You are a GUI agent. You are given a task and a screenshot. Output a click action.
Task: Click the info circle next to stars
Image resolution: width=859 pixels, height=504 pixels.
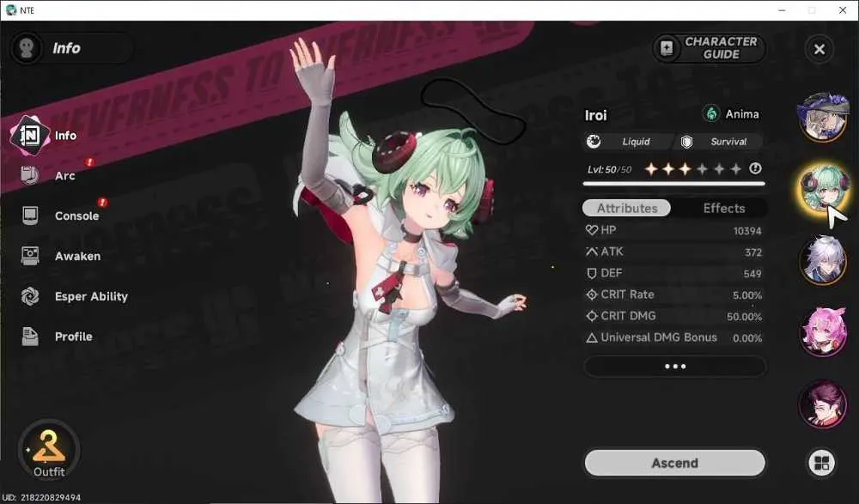(x=755, y=169)
